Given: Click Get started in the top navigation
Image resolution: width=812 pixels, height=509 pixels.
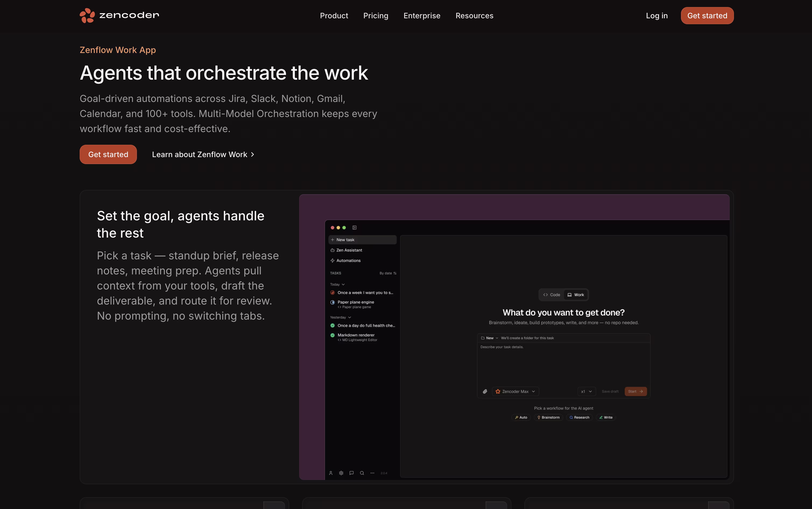Looking at the screenshot, I should coord(707,16).
